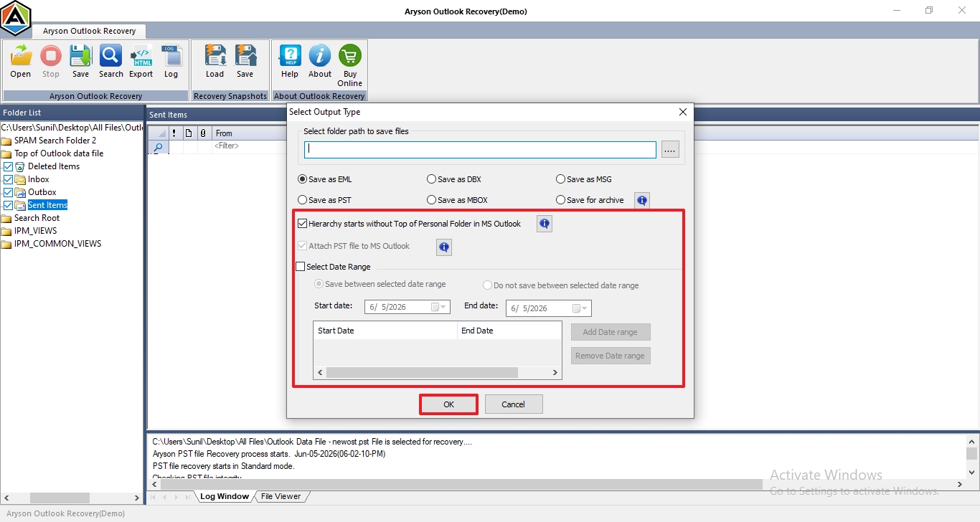980x522 pixels.
Task: Click the Aryson logo icon
Action: click(x=16, y=18)
